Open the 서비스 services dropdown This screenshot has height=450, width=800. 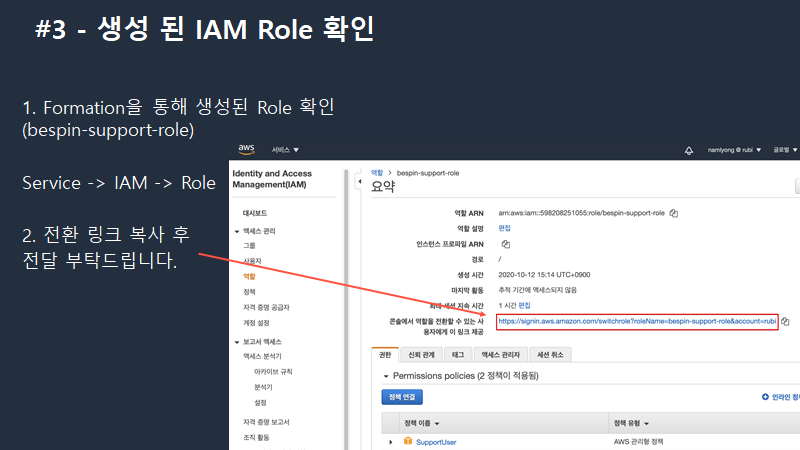[285, 150]
